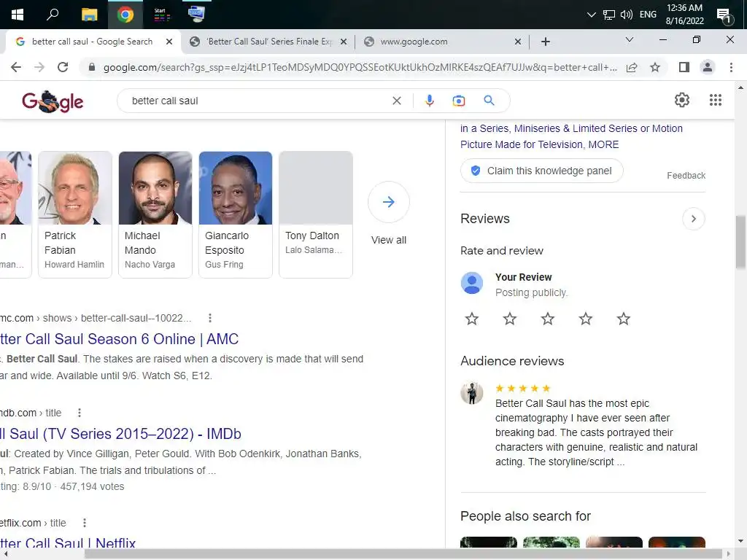This screenshot has height=560, width=747.
Task: Close the www.google.com tab
Action: click(x=518, y=42)
